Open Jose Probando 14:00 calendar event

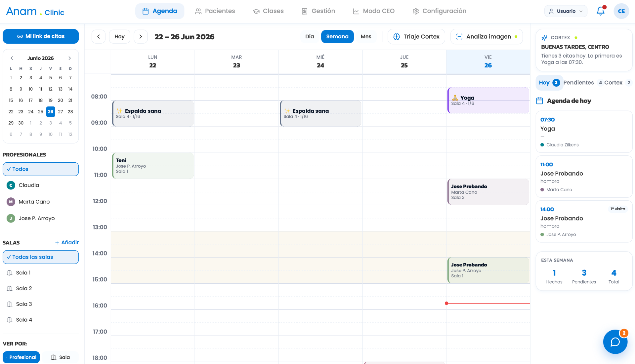(488, 270)
